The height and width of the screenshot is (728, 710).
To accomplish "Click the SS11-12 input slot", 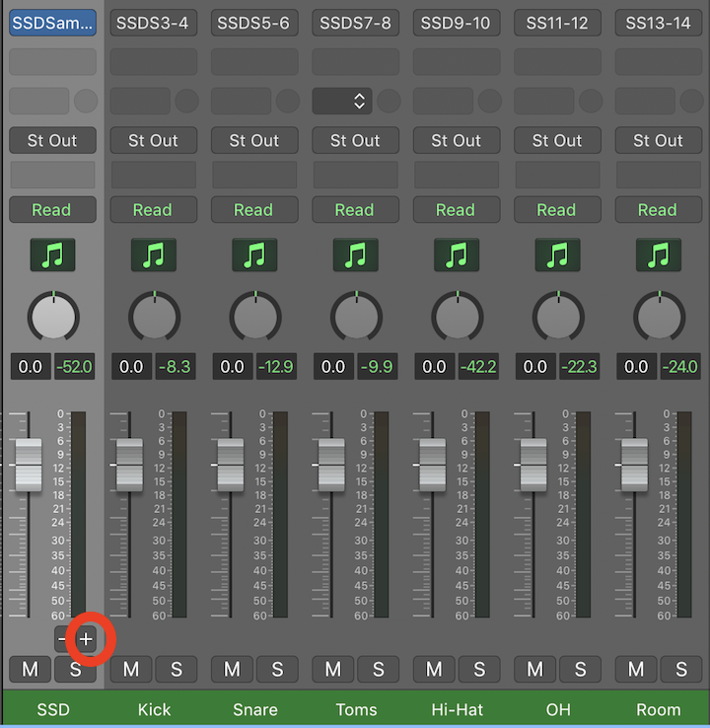I will coord(557,23).
